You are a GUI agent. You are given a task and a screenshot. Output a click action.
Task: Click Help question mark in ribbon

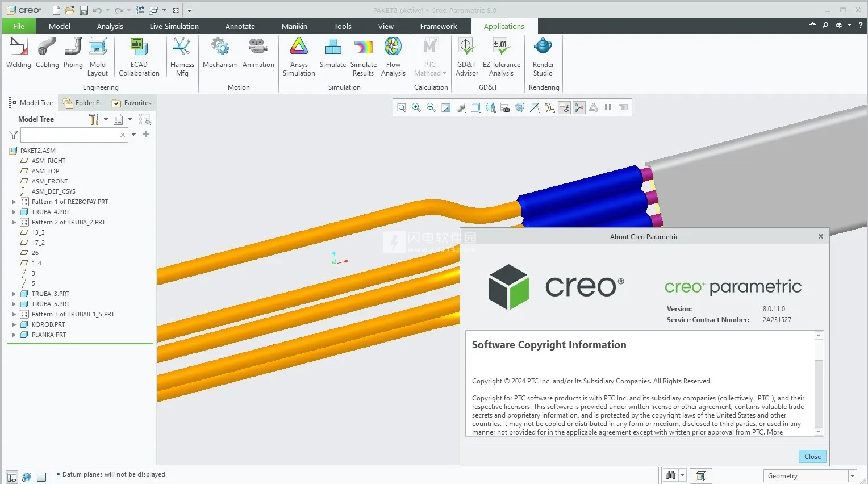tap(860, 25)
